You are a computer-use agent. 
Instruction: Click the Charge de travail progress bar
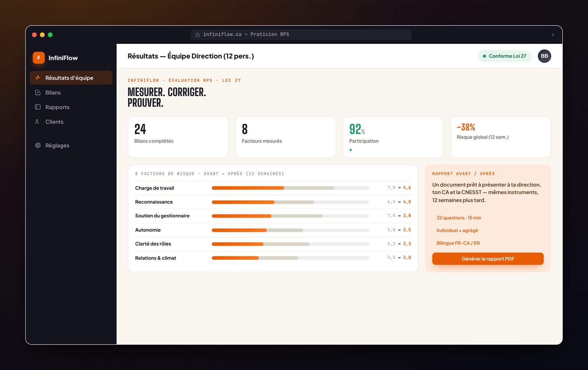[290, 188]
